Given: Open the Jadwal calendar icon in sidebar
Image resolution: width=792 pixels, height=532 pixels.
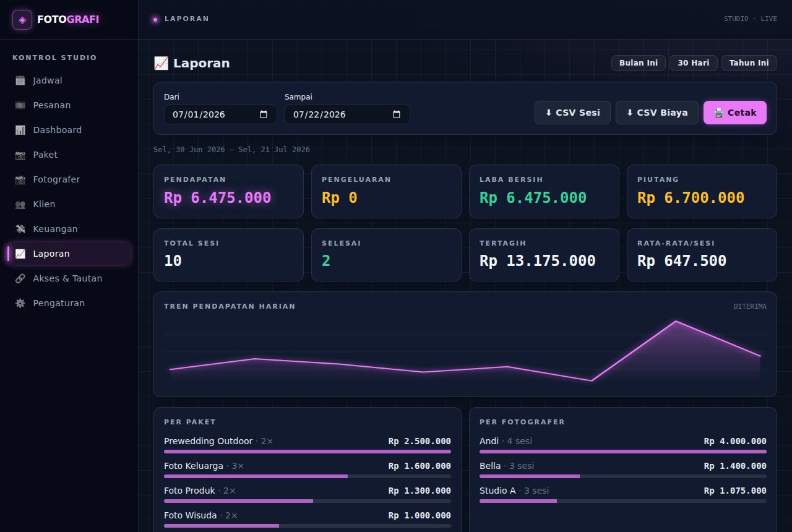Looking at the screenshot, I should [20, 80].
